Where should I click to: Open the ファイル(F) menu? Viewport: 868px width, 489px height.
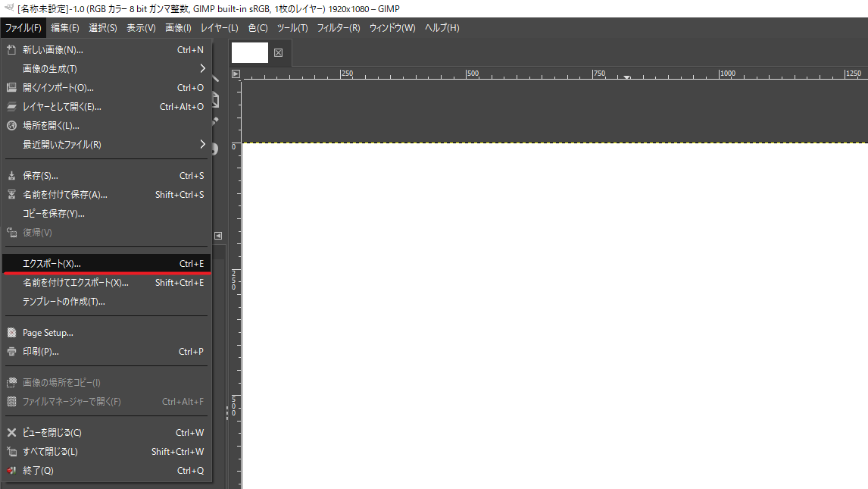click(x=23, y=28)
